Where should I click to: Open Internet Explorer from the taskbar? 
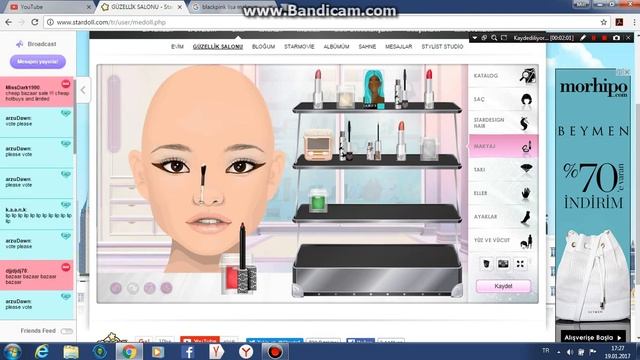(x=42, y=352)
